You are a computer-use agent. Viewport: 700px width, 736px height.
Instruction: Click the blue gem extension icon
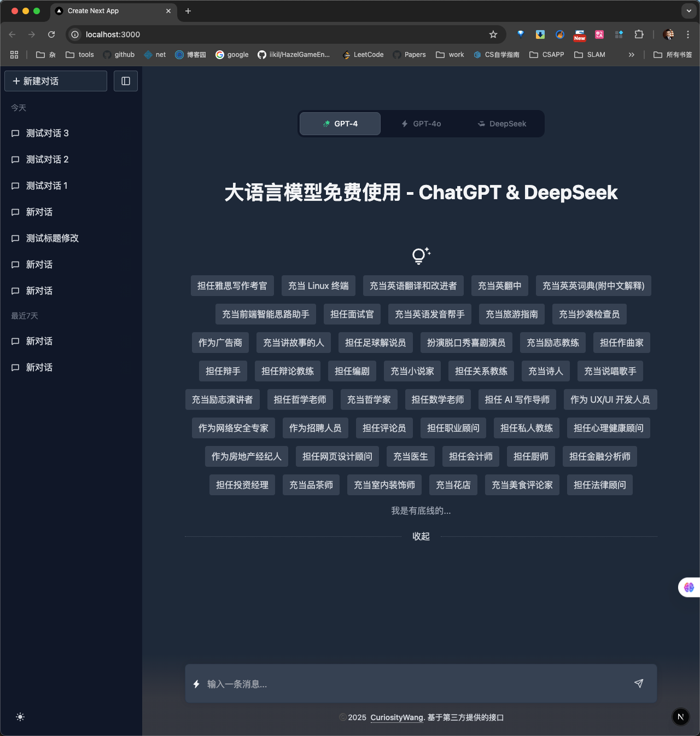[x=521, y=34]
